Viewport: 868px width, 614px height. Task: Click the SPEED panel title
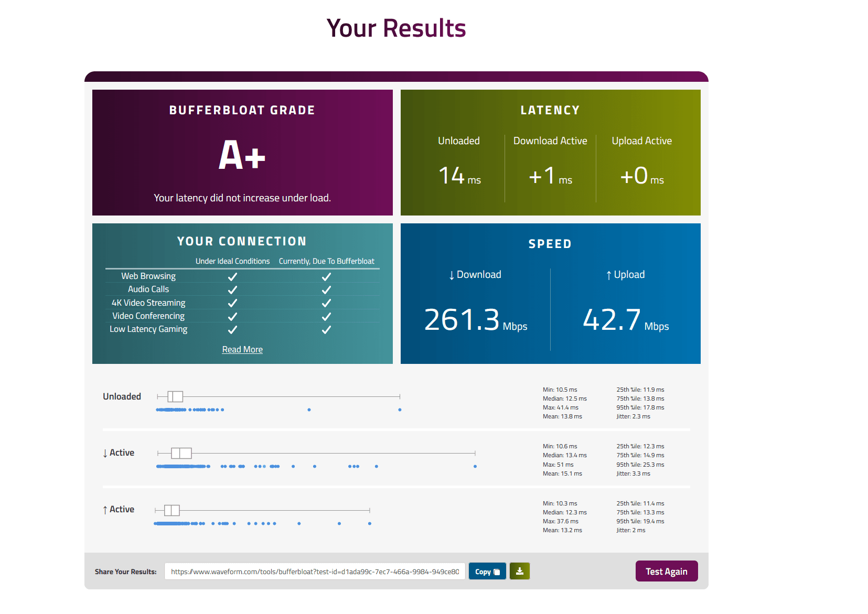coord(550,244)
